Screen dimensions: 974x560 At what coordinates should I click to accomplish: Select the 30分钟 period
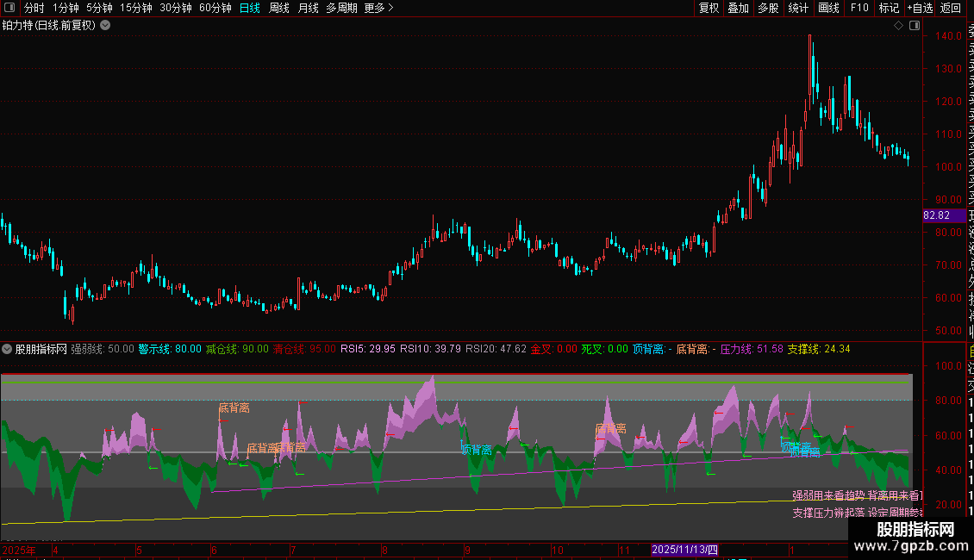point(175,8)
